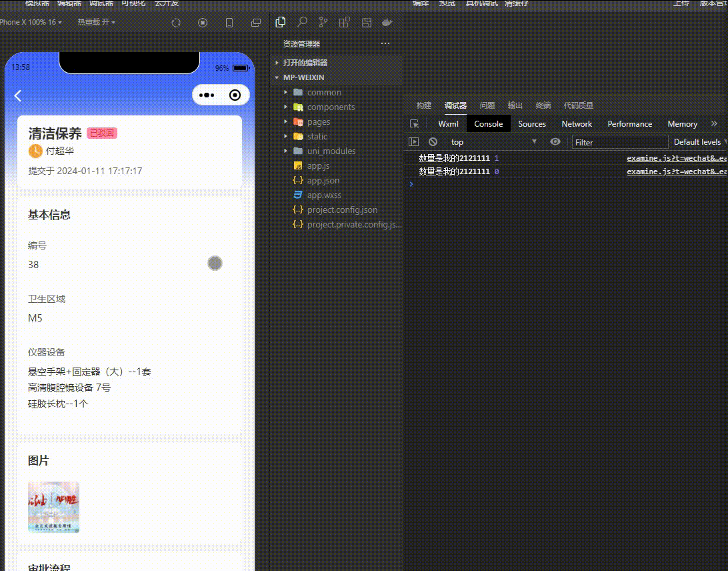This screenshot has height=571, width=728.
Task: Click the app.js file icon
Action: 298,166
